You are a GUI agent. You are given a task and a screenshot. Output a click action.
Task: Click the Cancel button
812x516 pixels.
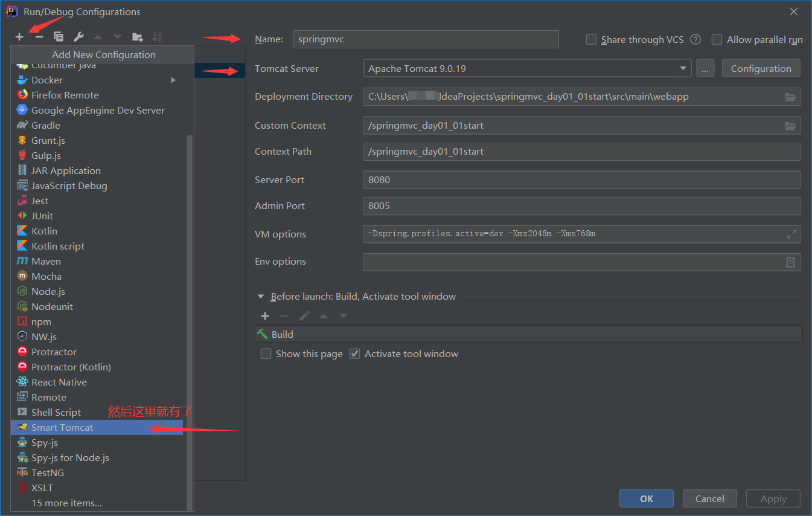click(710, 498)
